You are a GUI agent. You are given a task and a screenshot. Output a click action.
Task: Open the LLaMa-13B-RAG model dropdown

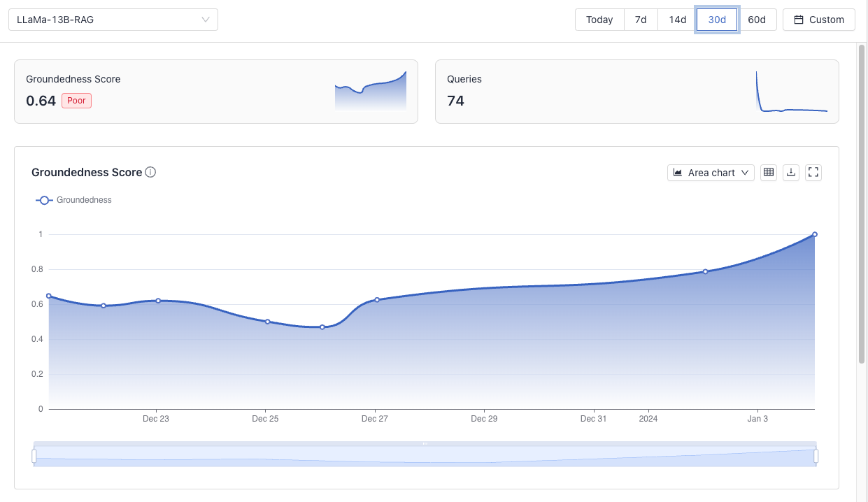(x=113, y=20)
